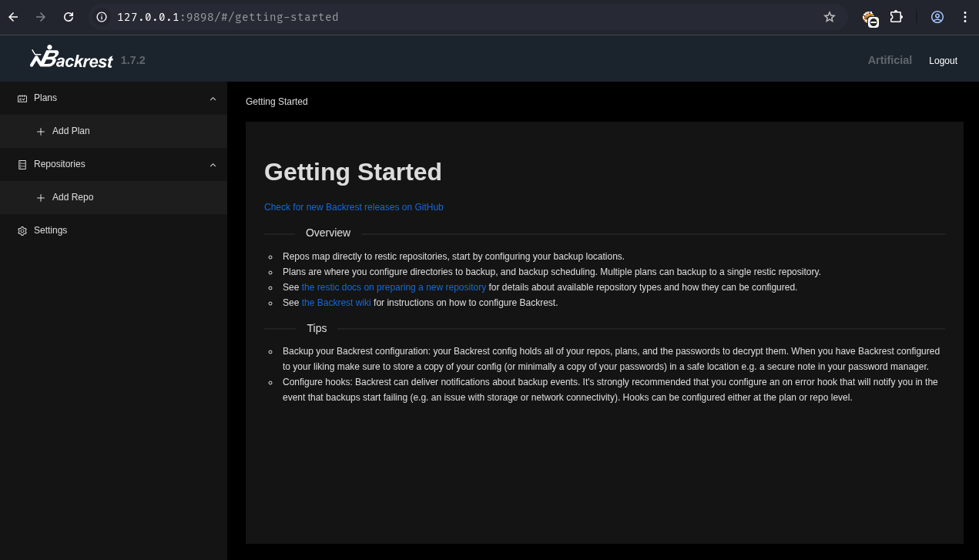The height and width of the screenshot is (560, 979).
Task: Bookmark this page with the star icon
Action: coord(830,17)
